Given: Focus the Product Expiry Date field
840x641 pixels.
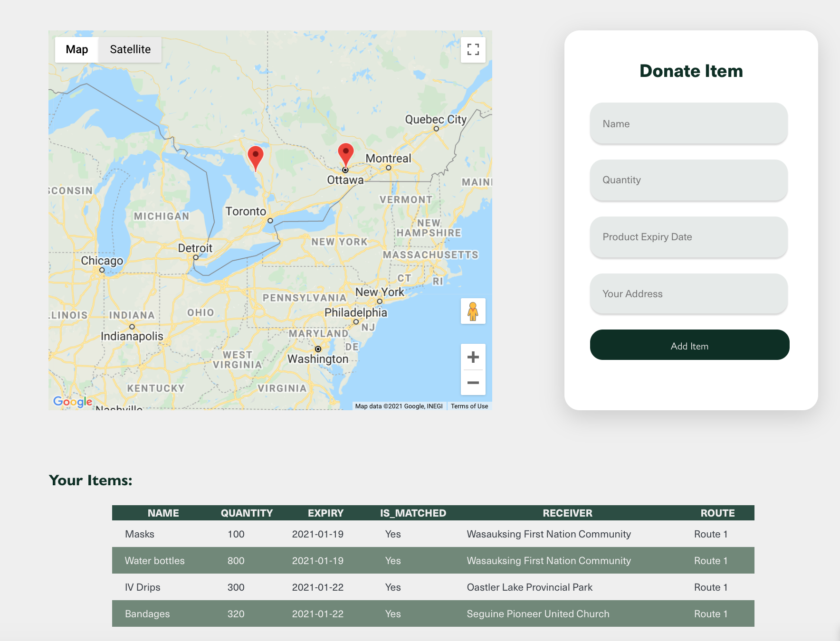Looking at the screenshot, I should 688,237.
